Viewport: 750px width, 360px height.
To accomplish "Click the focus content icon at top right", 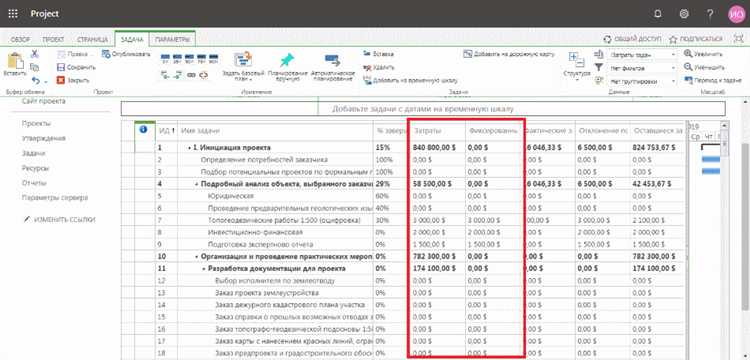I will coord(738,39).
